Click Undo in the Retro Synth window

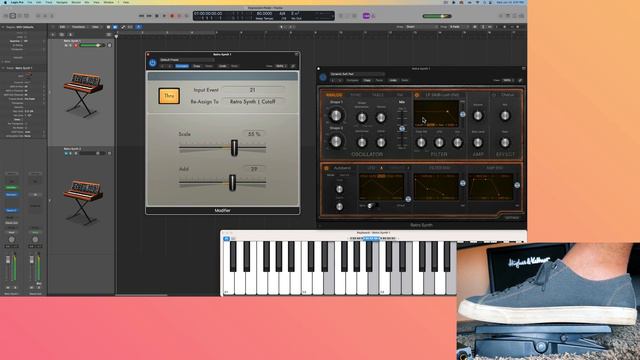click(x=393, y=80)
